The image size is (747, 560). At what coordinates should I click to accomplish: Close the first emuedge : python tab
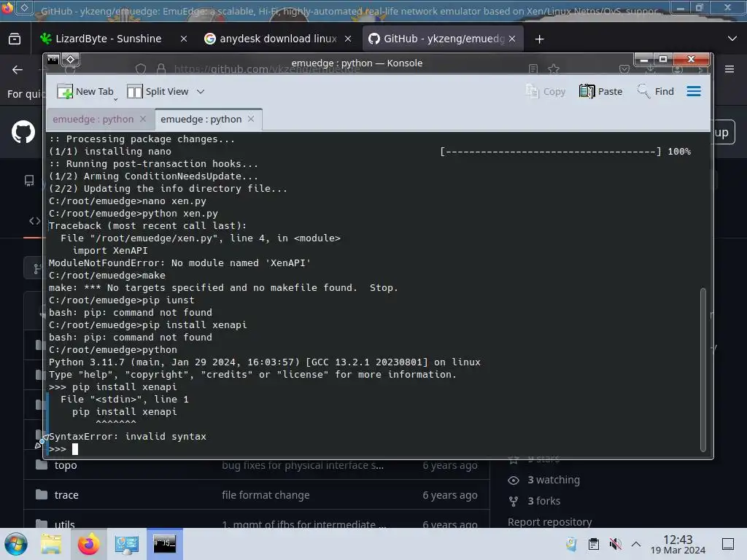tap(143, 119)
